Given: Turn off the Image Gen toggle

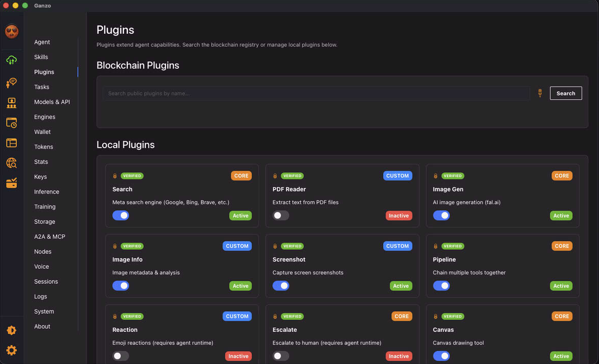Looking at the screenshot, I should (441, 215).
